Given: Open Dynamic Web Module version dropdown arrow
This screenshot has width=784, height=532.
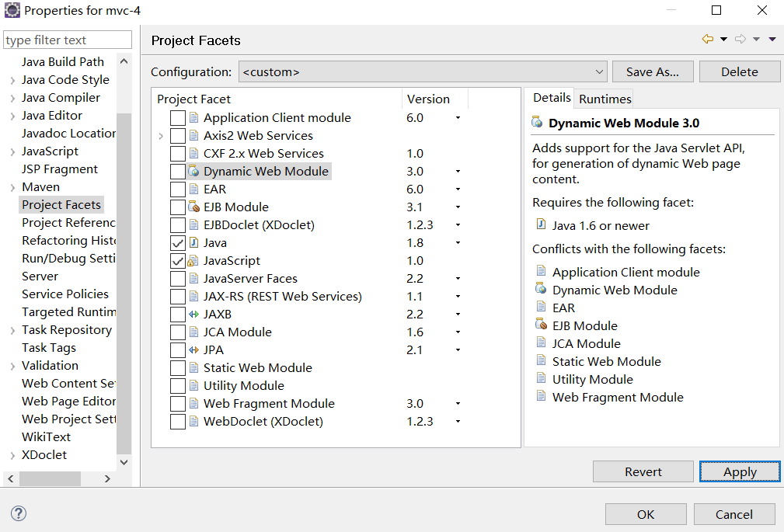Looking at the screenshot, I should coord(458,172).
